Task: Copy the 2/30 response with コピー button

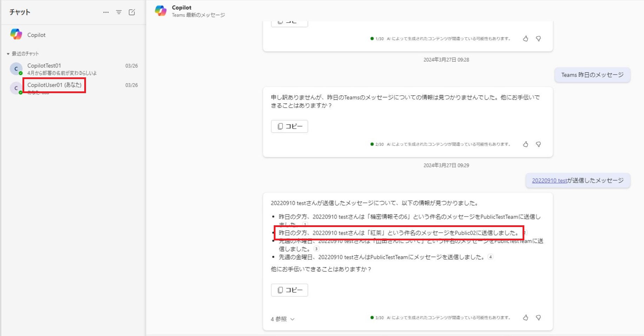Action: [x=290, y=127]
